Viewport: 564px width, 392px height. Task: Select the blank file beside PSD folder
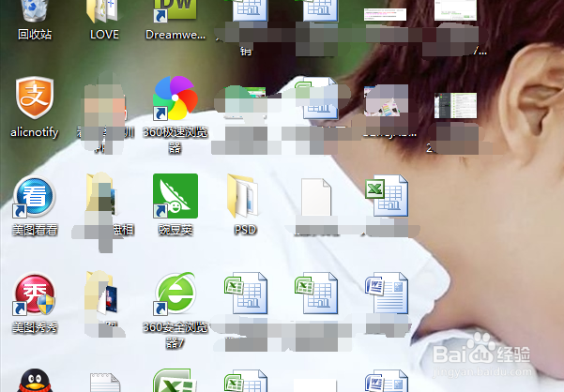(316, 197)
